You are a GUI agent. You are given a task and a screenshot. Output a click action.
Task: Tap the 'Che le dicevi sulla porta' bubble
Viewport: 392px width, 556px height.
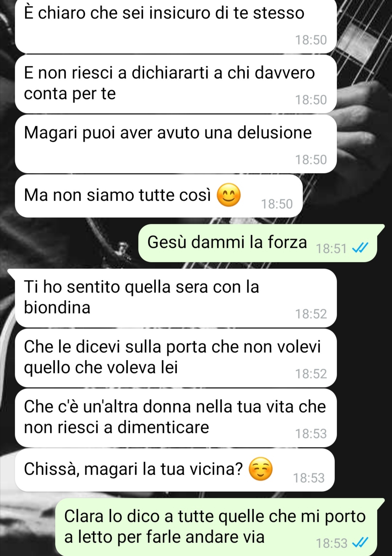tap(176, 358)
